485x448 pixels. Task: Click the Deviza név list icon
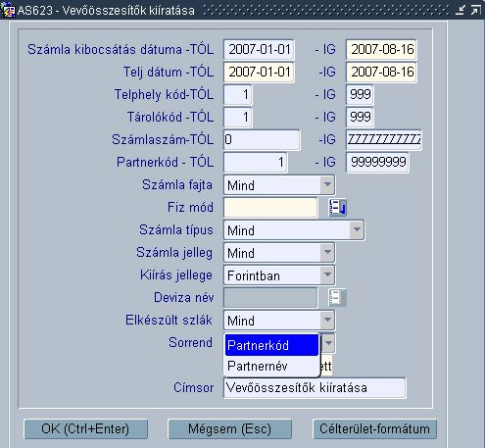point(337,297)
